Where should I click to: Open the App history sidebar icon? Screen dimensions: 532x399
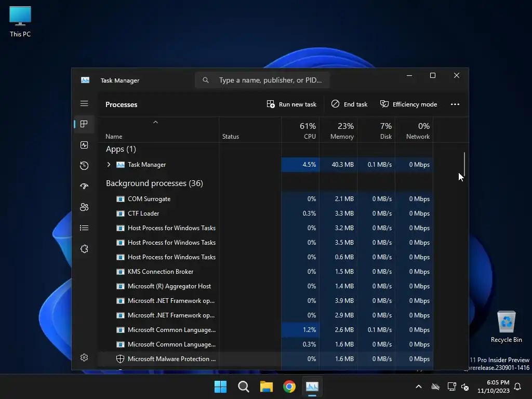(84, 166)
